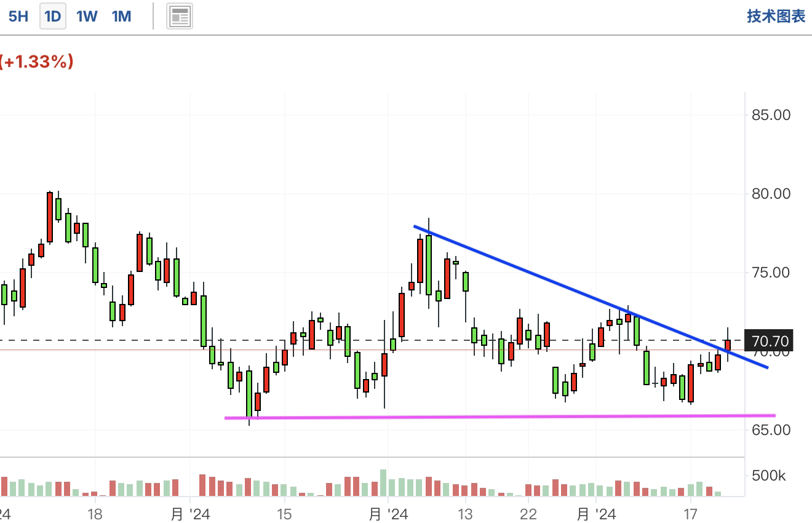Click the date label 17 on time axis
The height and width of the screenshot is (523, 812).
(691, 514)
